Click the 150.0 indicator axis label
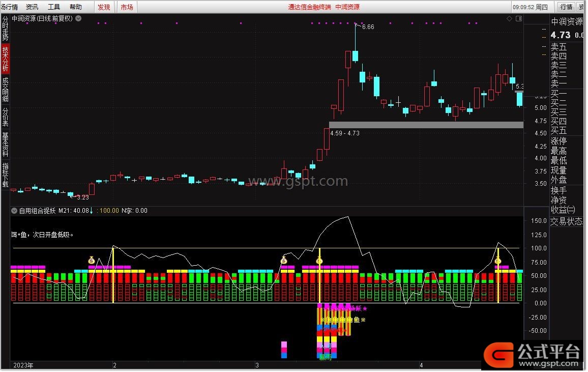This screenshot has height=372, width=588. coord(539,221)
